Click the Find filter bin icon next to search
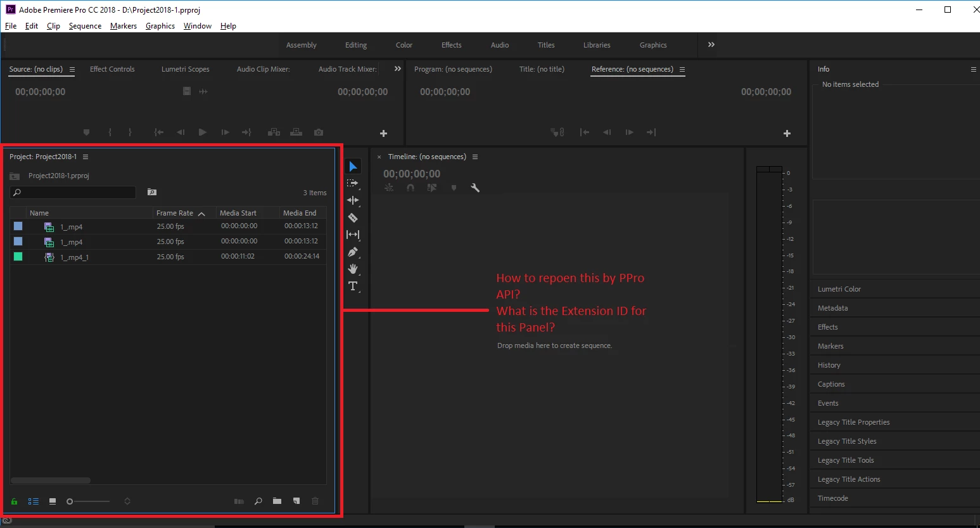The image size is (980, 528). [x=151, y=192]
